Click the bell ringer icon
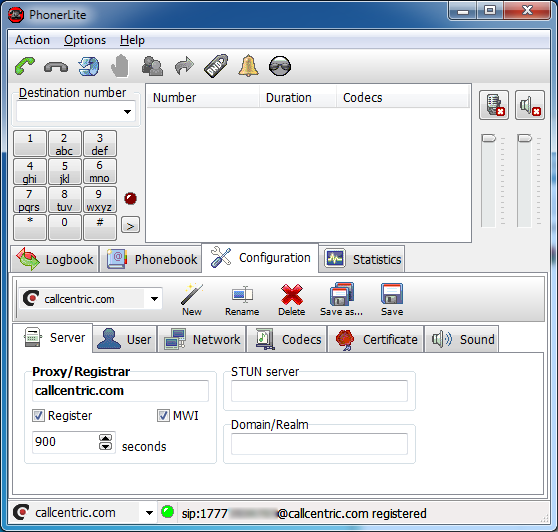The image size is (558, 532). (x=248, y=66)
